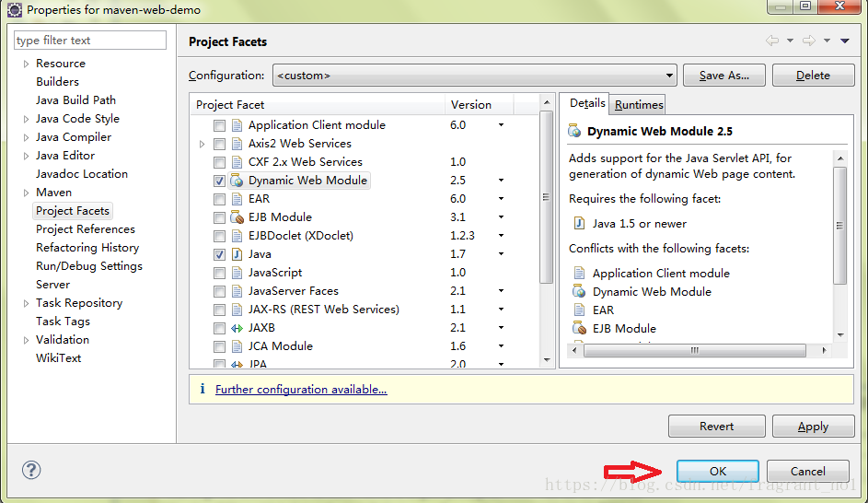Select the Server properties page
The width and height of the screenshot is (868, 503).
click(x=52, y=285)
